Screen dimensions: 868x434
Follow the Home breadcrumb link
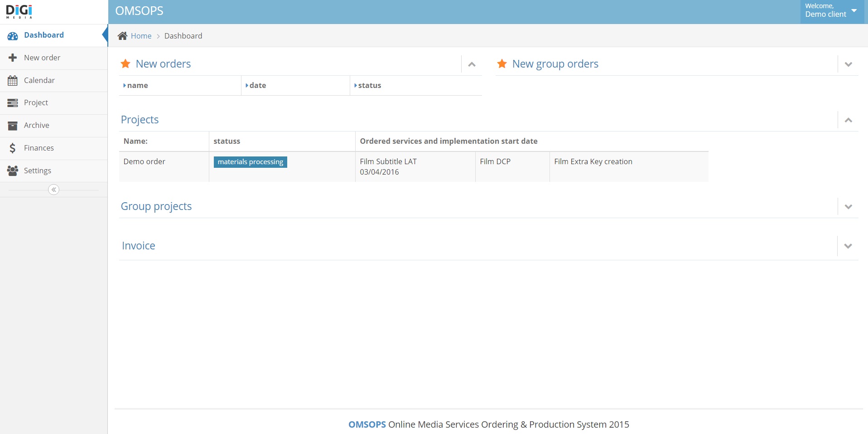[x=141, y=36]
